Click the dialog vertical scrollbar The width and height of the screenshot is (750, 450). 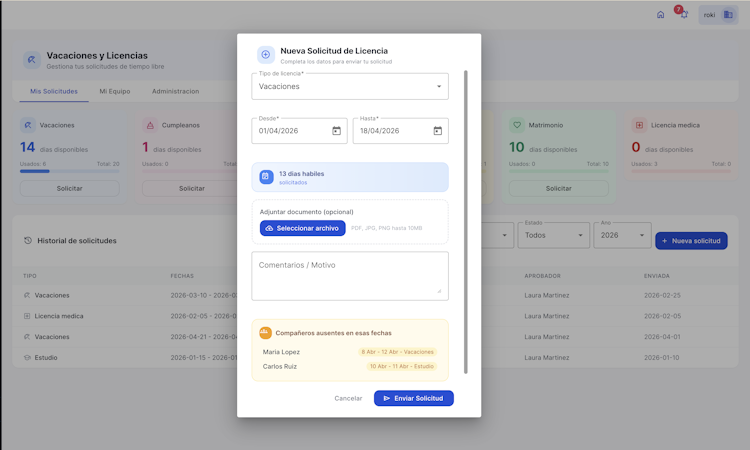(x=465, y=222)
